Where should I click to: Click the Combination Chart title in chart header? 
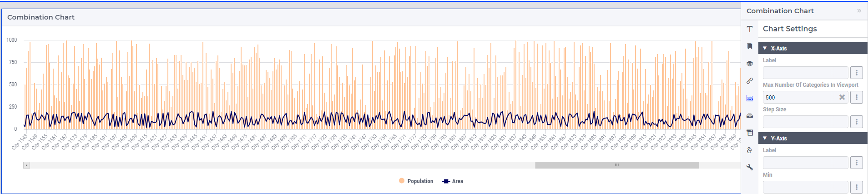click(x=41, y=17)
